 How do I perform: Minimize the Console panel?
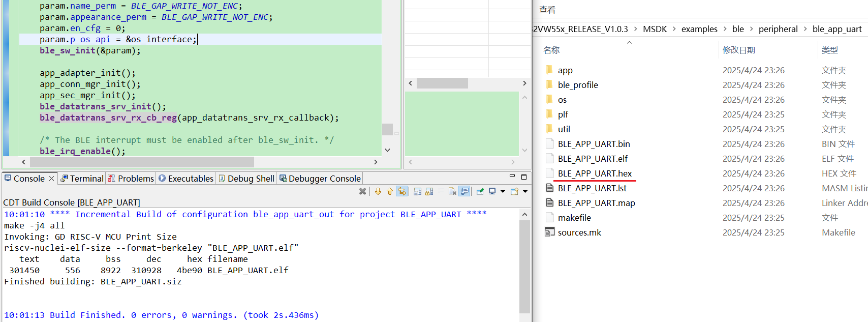pos(512,177)
